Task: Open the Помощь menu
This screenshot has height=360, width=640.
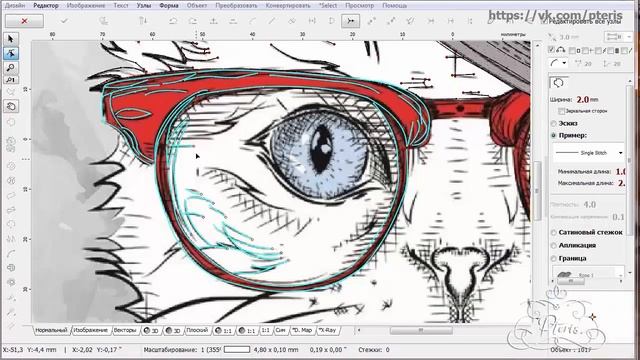Action: (395, 6)
